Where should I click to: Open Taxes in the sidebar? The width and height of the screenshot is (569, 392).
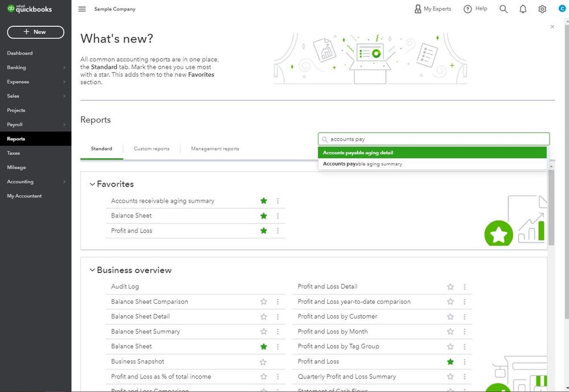click(x=14, y=153)
